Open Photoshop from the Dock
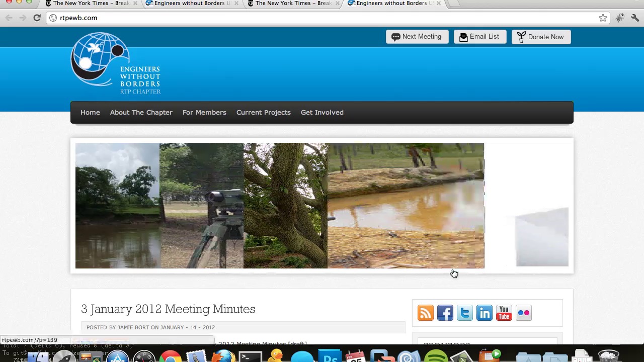This screenshot has width=644, height=362. (x=330, y=356)
